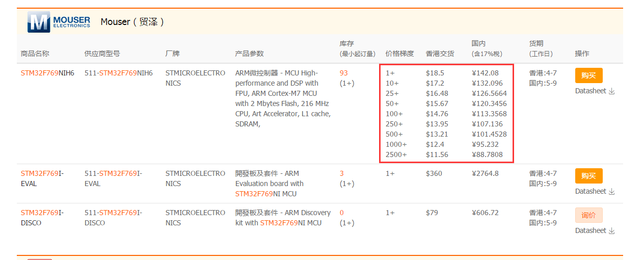The width and height of the screenshot is (644, 260).
Task: Download datasheet icon for STM32F769NIH6
Action: tap(612, 91)
